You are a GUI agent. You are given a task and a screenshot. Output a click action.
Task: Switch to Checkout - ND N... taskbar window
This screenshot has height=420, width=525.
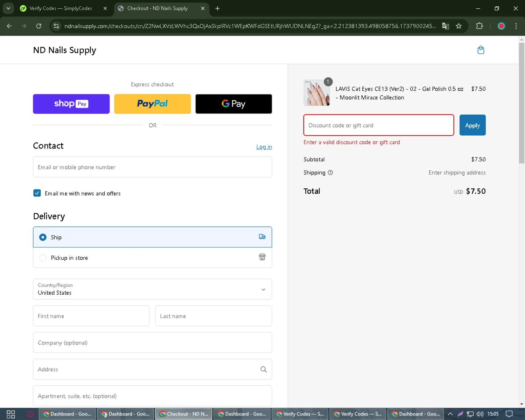(183, 414)
